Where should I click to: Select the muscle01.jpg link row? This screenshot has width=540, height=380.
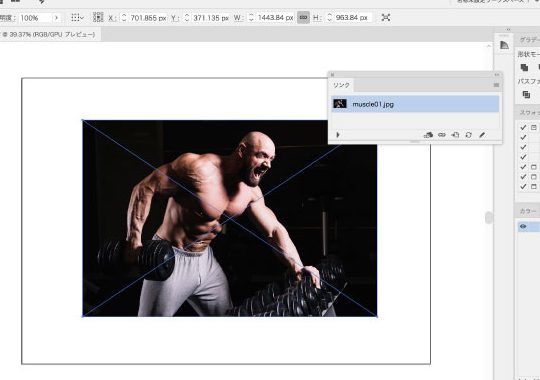pyautogui.click(x=415, y=104)
